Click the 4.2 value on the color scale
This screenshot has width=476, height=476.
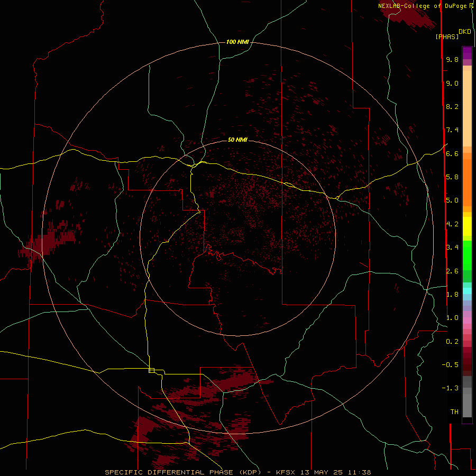[x=452, y=224]
